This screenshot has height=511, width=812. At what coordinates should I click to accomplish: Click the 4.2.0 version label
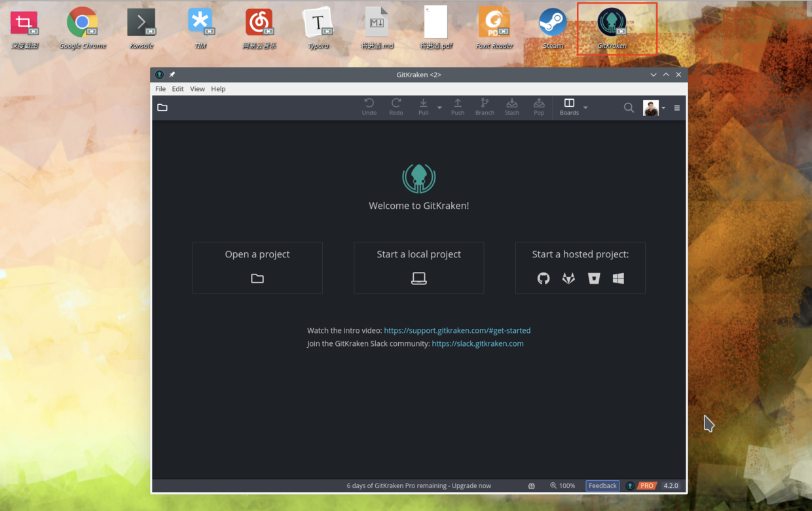click(x=671, y=486)
